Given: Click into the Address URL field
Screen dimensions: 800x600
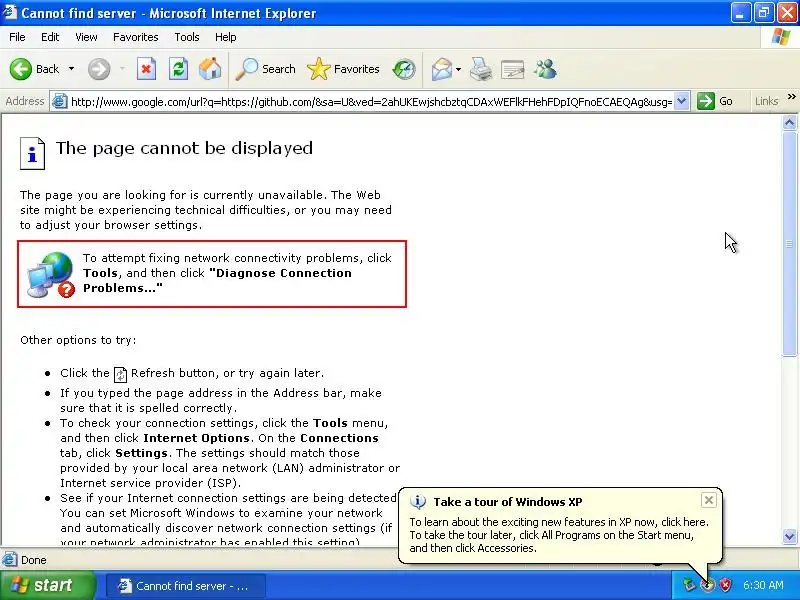Looking at the screenshot, I should tap(371, 102).
